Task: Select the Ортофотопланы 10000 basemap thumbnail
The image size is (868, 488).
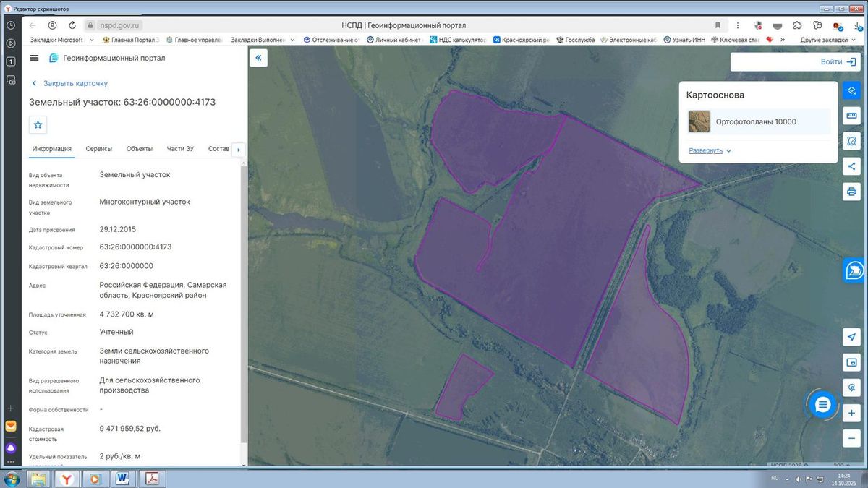Action: click(x=699, y=122)
